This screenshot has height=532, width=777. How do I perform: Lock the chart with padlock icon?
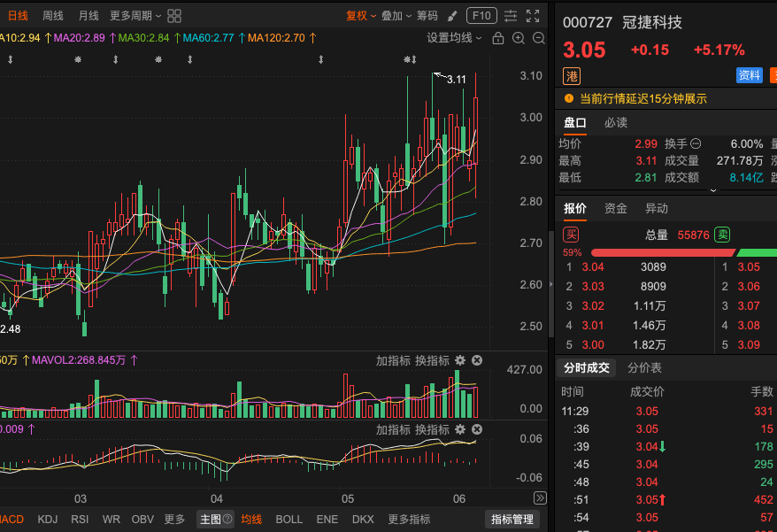pos(498,38)
